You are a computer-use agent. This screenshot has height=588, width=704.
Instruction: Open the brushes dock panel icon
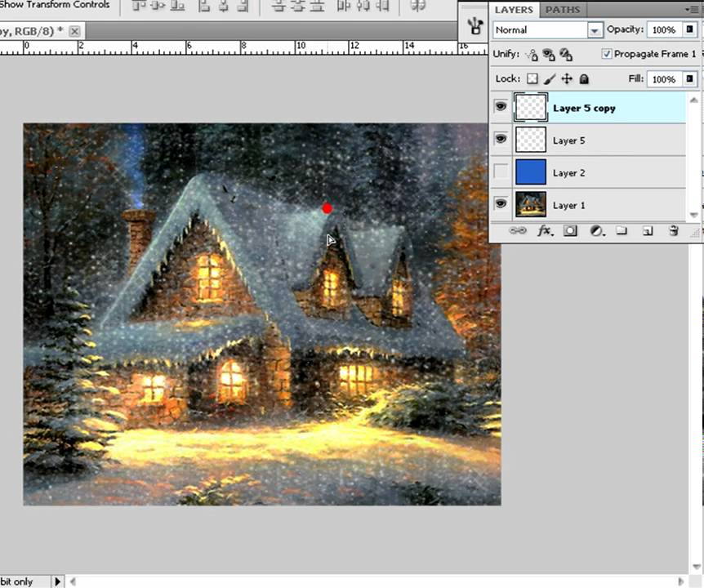[475, 26]
